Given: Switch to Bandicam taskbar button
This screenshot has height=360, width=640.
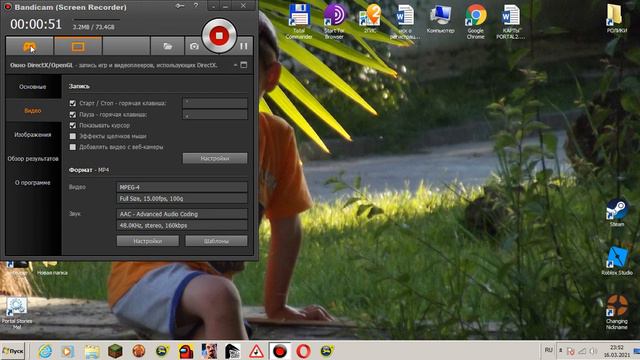Looking at the screenshot, I should point(280,351).
